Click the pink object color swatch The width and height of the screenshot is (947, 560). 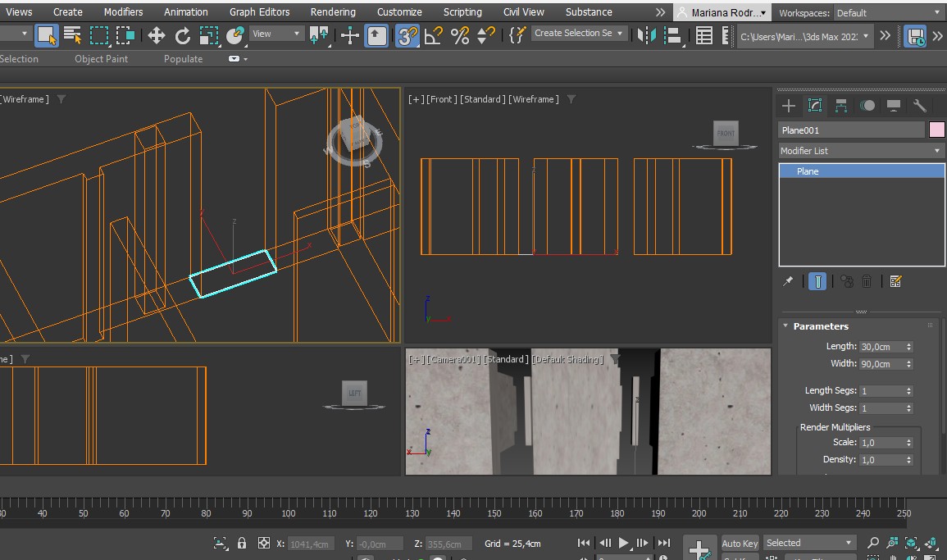936,130
